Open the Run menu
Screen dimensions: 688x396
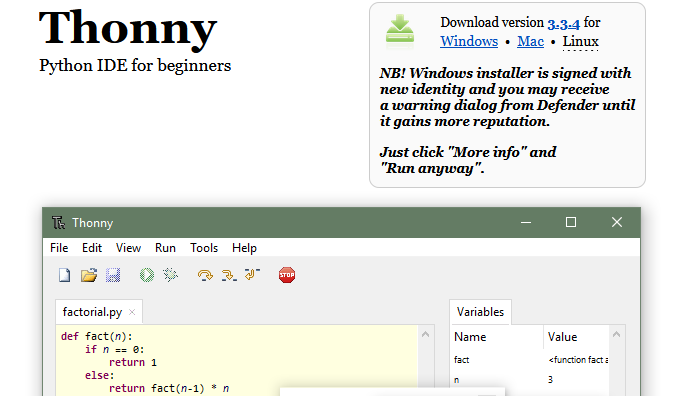165,248
